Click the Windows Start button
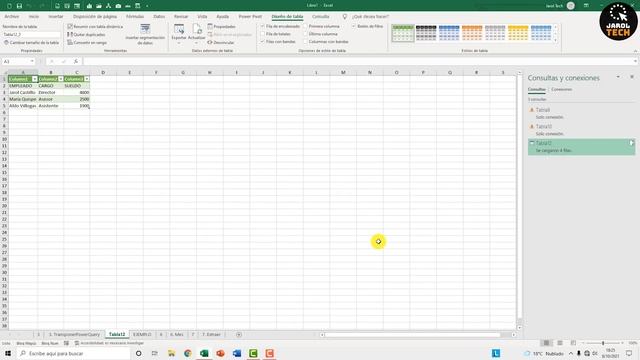The height and width of the screenshot is (360, 640). [x=8, y=353]
